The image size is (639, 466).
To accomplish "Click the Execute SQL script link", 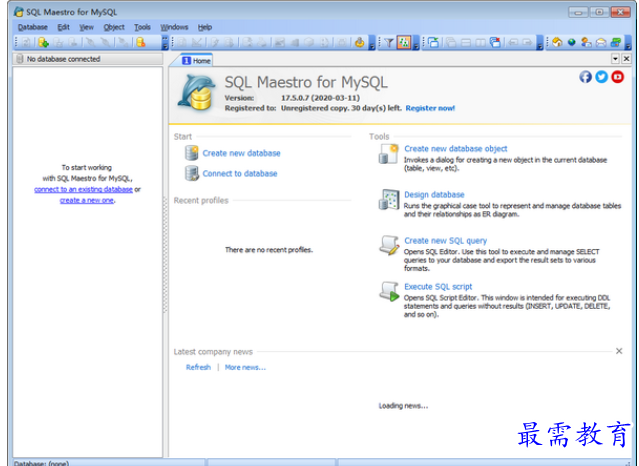I will click(438, 287).
